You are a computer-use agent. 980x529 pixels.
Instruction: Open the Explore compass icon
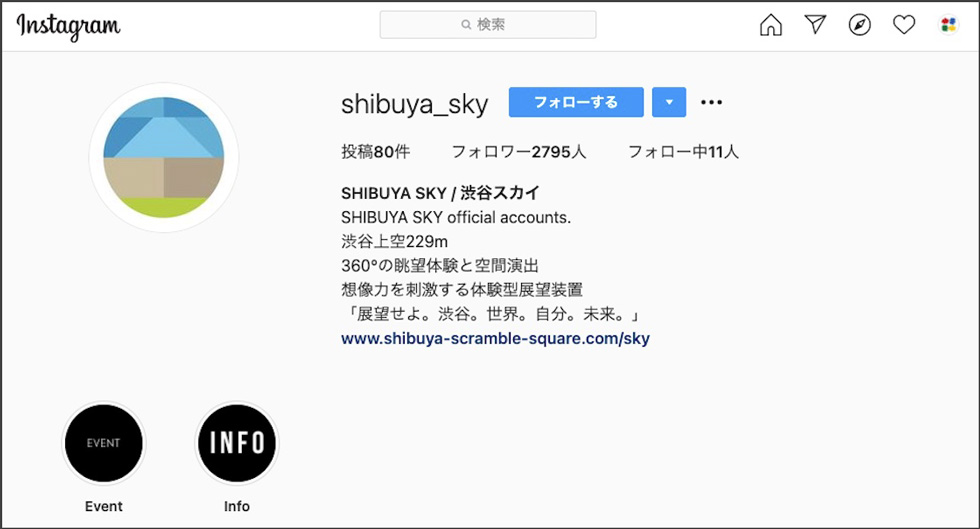859,25
